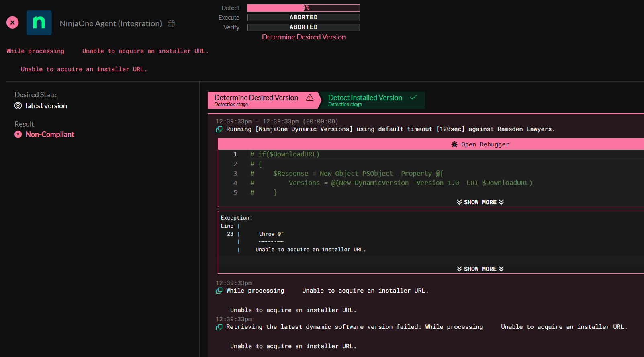Select the NinjaOne Agent (Integration) title
Screen dimensions: 644x357
(x=111, y=23)
